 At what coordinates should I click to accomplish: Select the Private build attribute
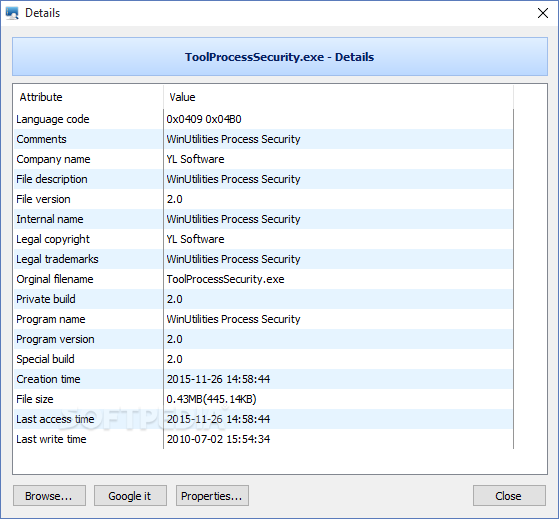46,299
